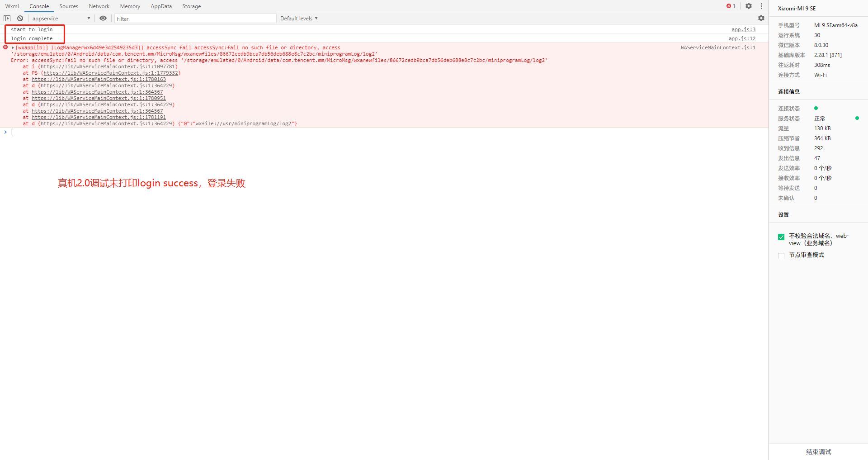Click the red error count indicator
Screen dimensions: 868x460
tap(731, 6)
